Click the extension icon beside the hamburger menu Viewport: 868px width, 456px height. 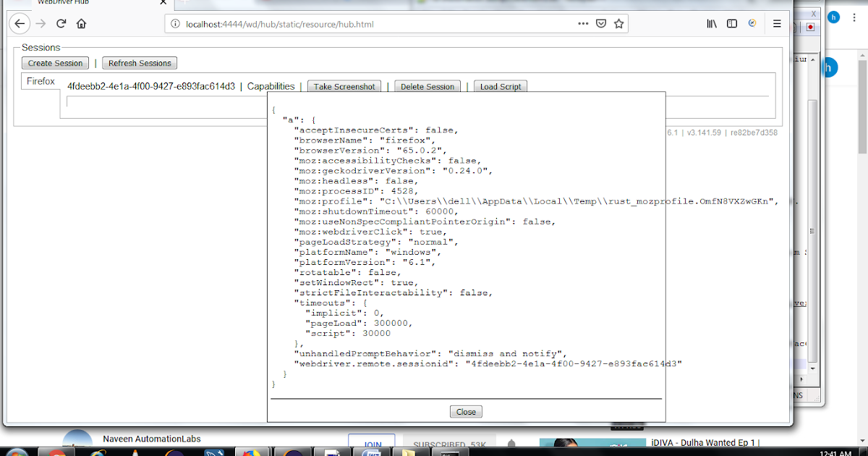pyautogui.click(x=752, y=23)
